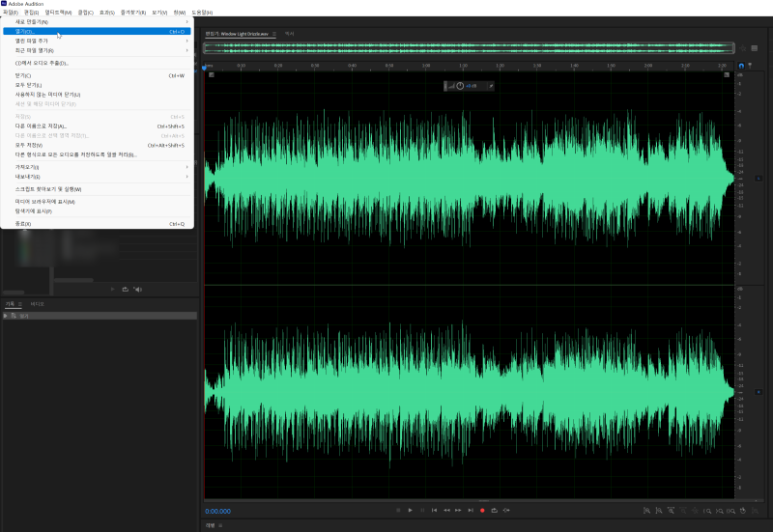Click the HUD volume knob
773x532 pixels.
tap(460, 86)
